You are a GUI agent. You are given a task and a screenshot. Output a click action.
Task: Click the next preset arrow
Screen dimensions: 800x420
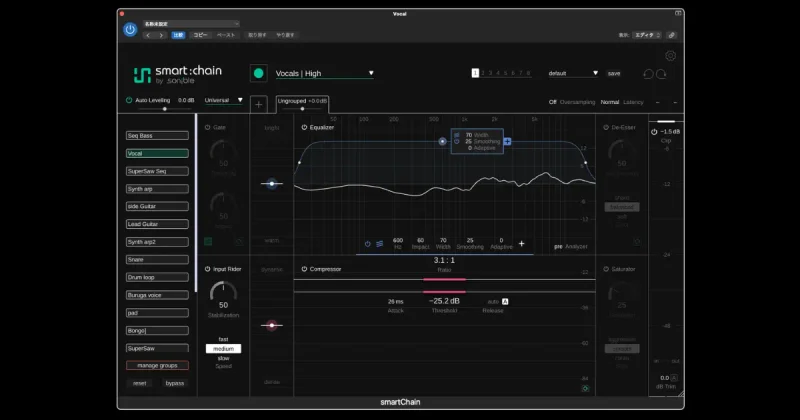pyautogui.click(x=161, y=35)
